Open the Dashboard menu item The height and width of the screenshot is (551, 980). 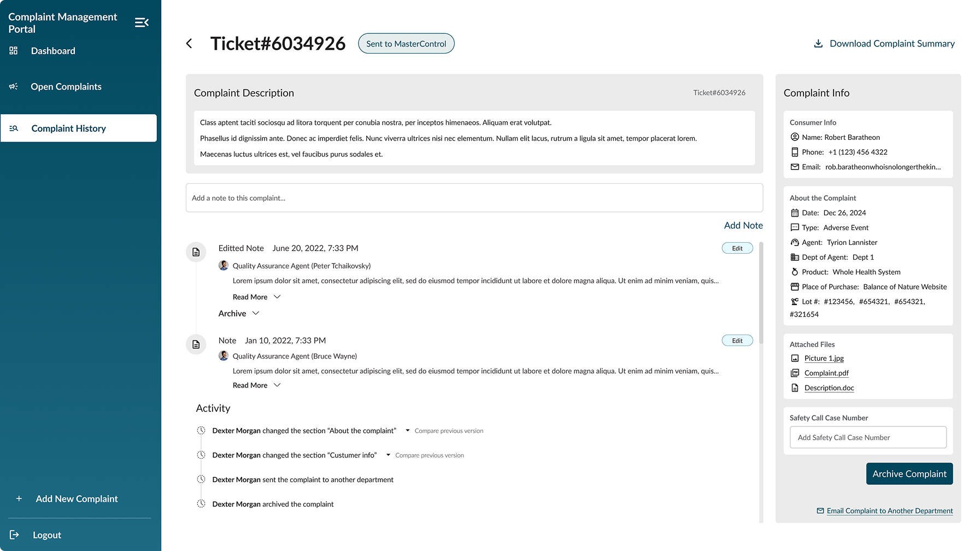tap(53, 51)
